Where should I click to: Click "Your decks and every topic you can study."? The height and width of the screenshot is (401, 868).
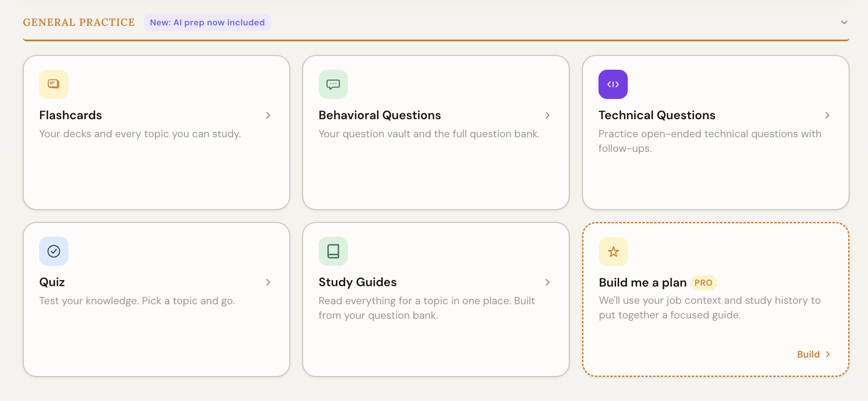tap(140, 134)
